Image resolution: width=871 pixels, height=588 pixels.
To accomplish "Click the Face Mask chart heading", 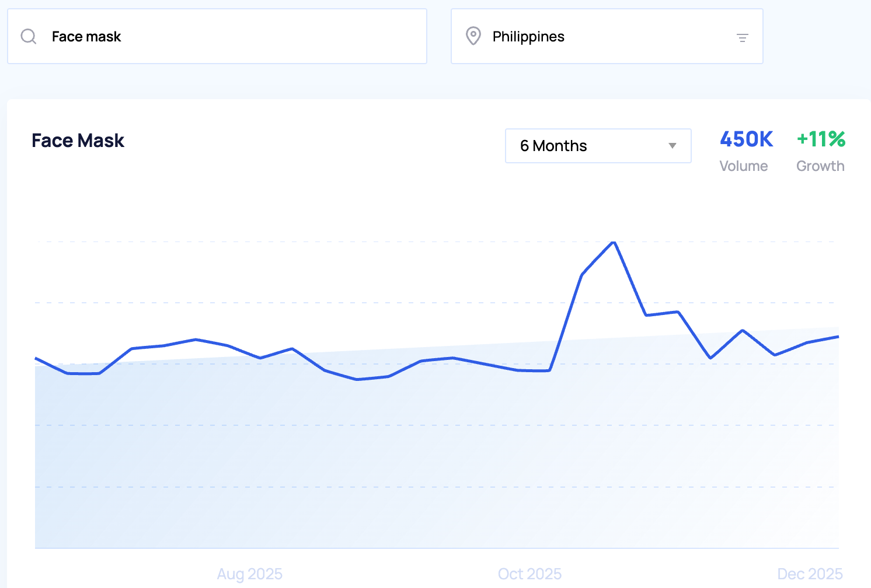I will pyautogui.click(x=78, y=141).
